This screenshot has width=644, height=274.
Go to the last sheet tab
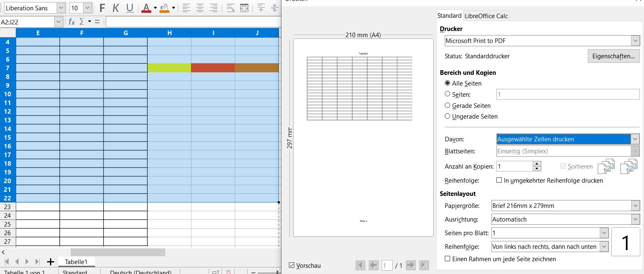coord(38,262)
